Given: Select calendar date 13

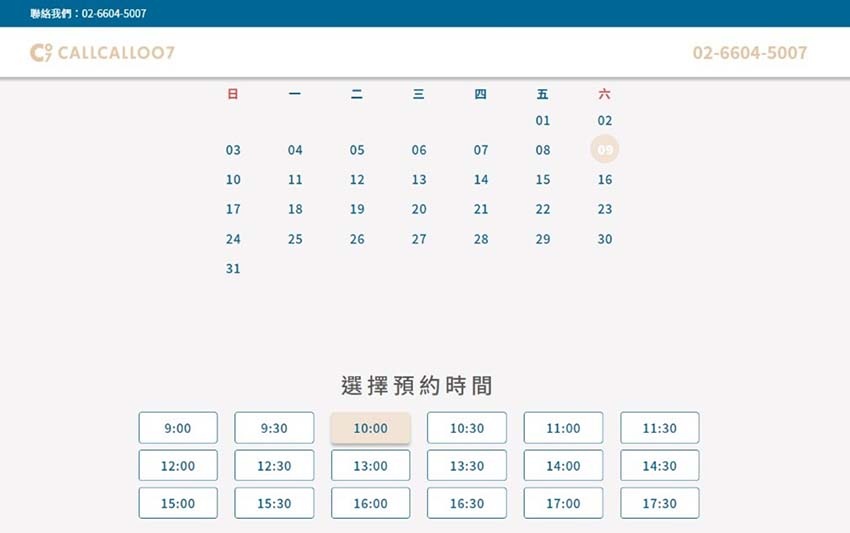Looking at the screenshot, I should 419,179.
